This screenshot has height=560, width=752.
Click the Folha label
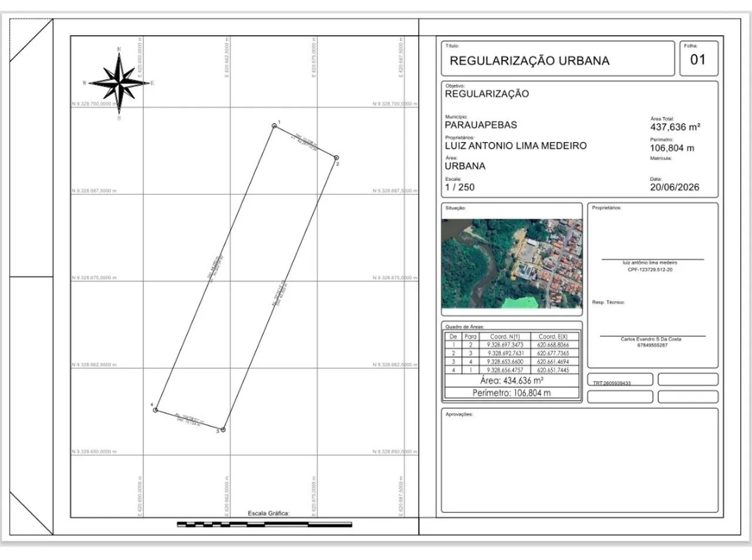click(x=690, y=45)
